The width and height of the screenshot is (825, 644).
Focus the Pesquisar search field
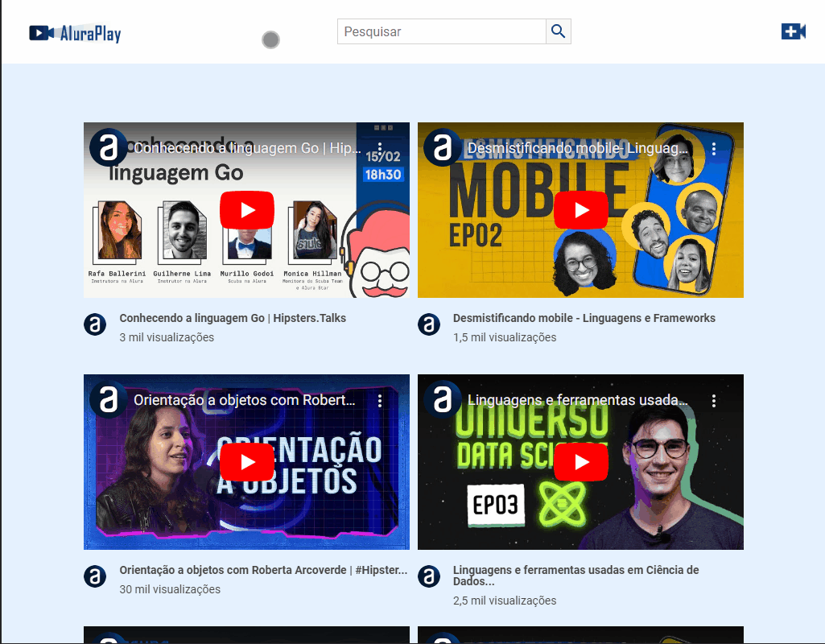point(441,31)
